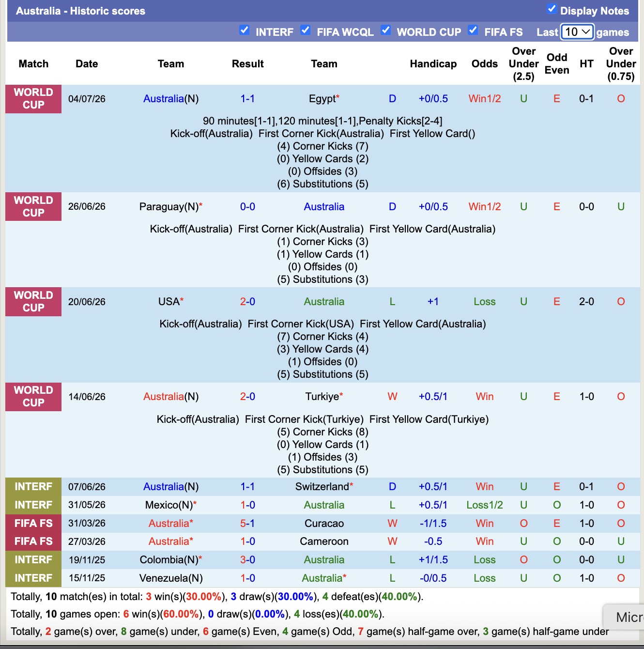Select the date 14/06/26
The width and height of the screenshot is (644, 649).
point(87,397)
